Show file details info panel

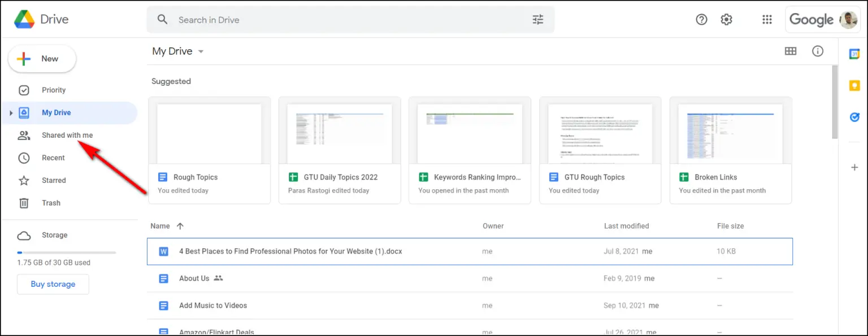click(x=817, y=51)
